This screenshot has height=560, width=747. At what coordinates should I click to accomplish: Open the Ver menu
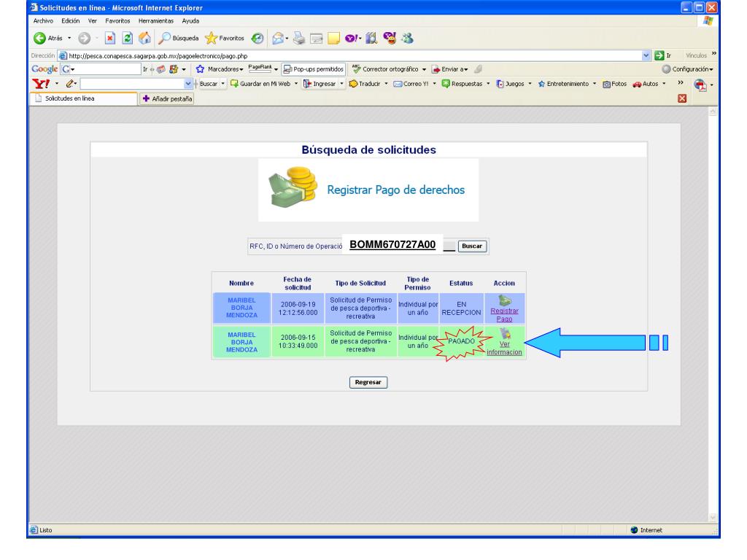[x=93, y=21]
